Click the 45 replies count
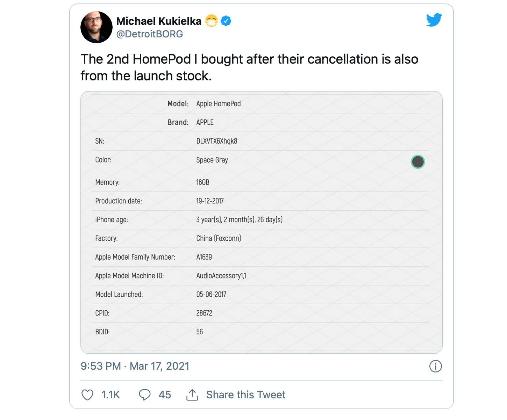The height and width of the screenshot is (420, 507). (165, 395)
